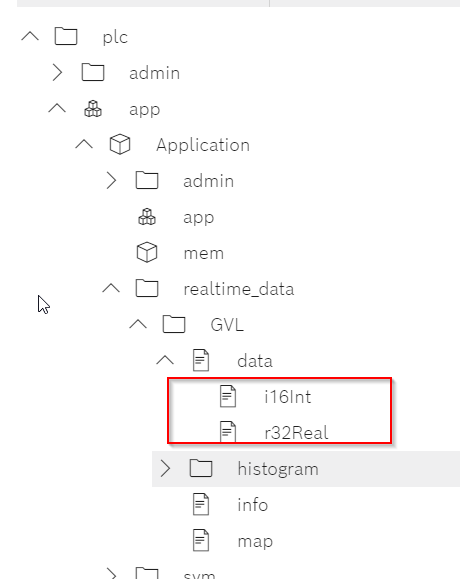Image resolution: width=460 pixels, height=579 pixels.
Task: Expand the histogram folder
Action: tap(165, 469)
